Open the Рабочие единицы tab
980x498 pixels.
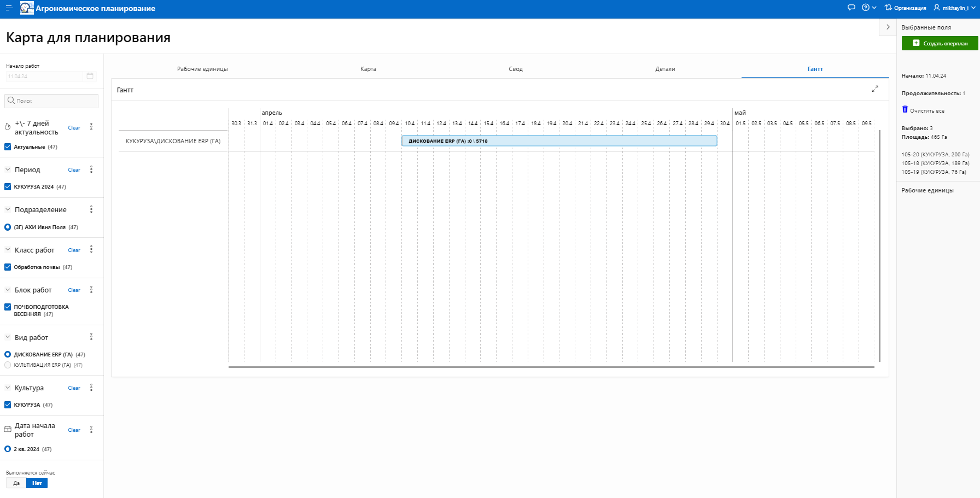pyautogui.click(x=202, y=69)
